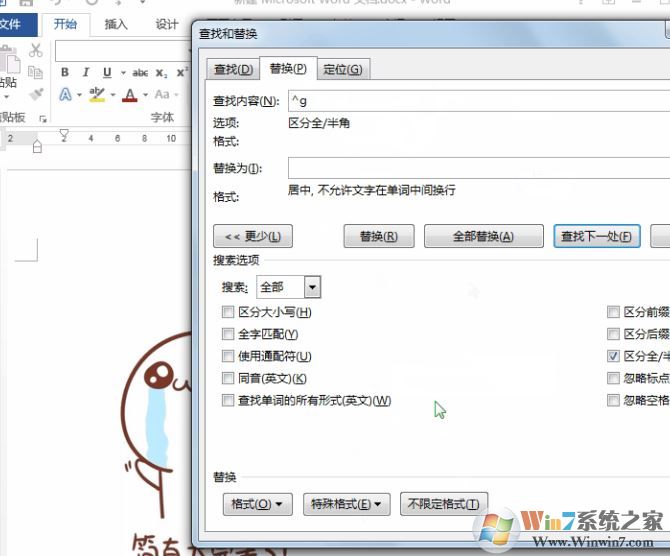The width and height of the screenshot is (670, 556).
Task: Open the clipboard pane launcher
Action: (42, 119)
